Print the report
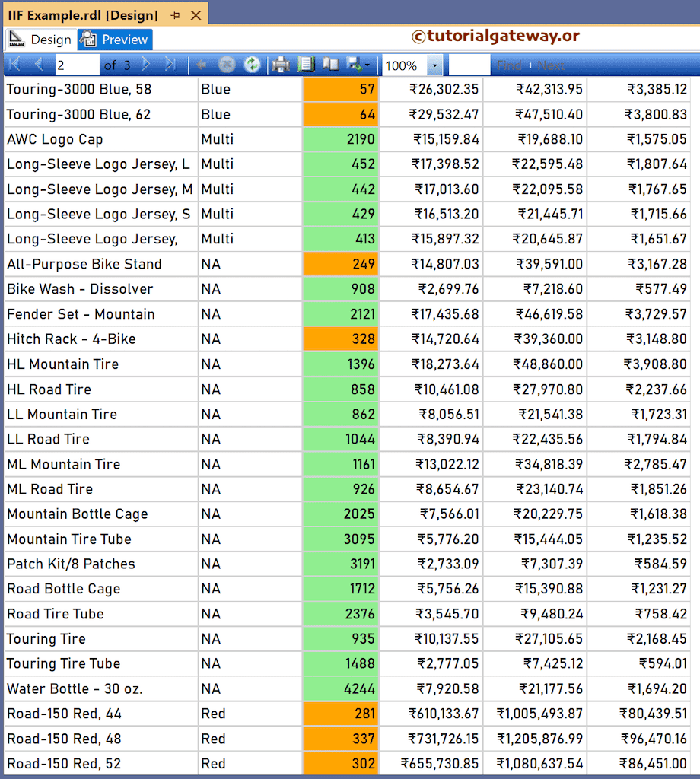Viewport: 700px width, 779px height. 280,64
